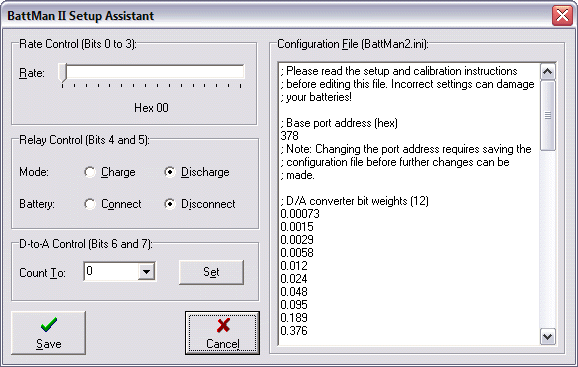The width and height of the screenshot is (578, 367).
Task: Click the Set button for D-to-A
Action: (x=211, y=272)
